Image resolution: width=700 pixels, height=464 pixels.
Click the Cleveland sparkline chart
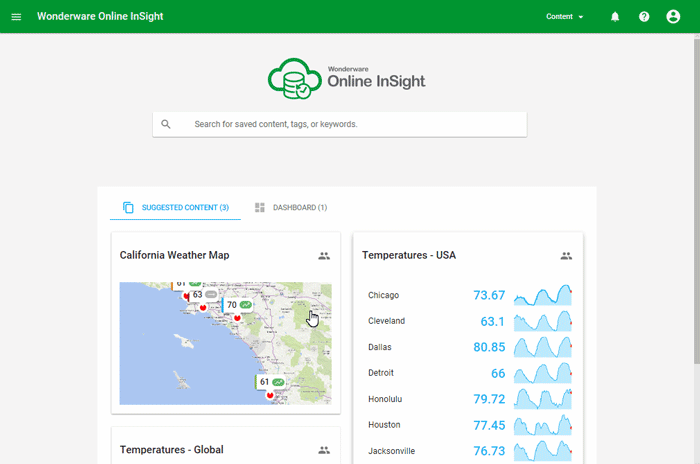[x=542, y=321]
